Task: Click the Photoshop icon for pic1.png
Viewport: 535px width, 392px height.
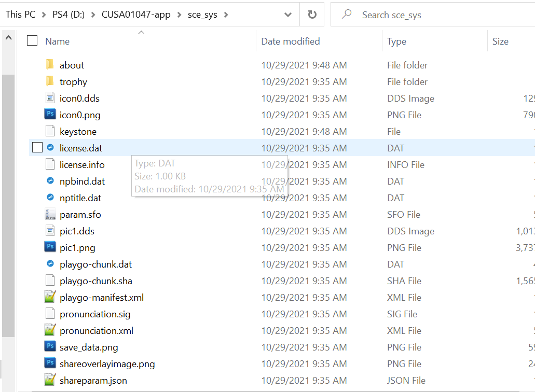Action: coord(50,247)
